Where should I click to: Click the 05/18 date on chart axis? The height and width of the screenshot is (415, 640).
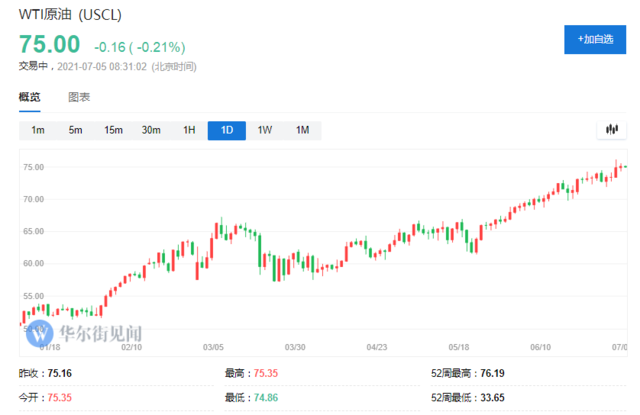pos(459,347)
